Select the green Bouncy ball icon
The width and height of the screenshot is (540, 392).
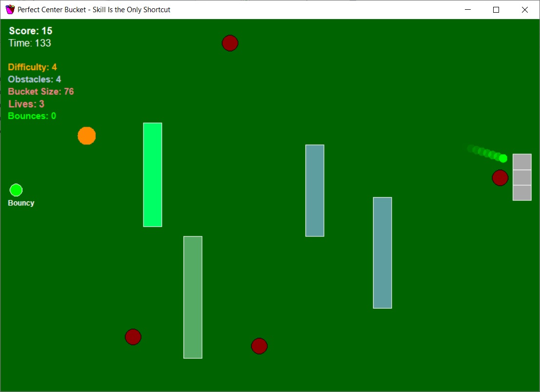[16, 190]
